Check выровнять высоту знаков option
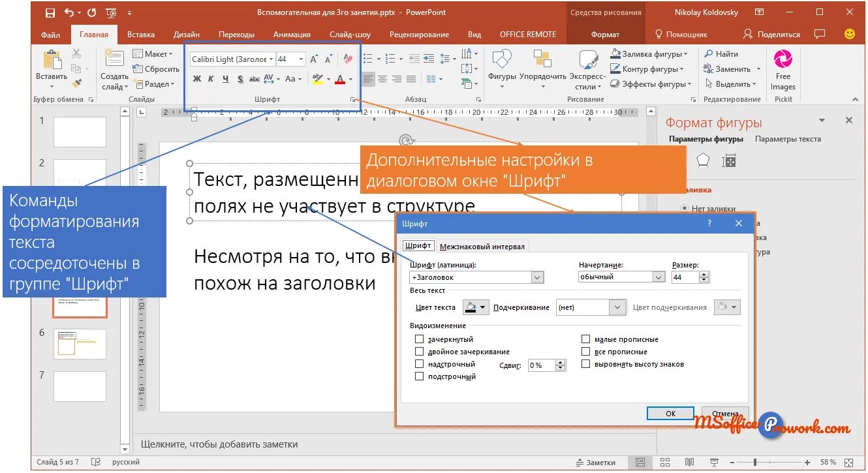The height and width of the screenshot is (473, 868). [585, 364]
